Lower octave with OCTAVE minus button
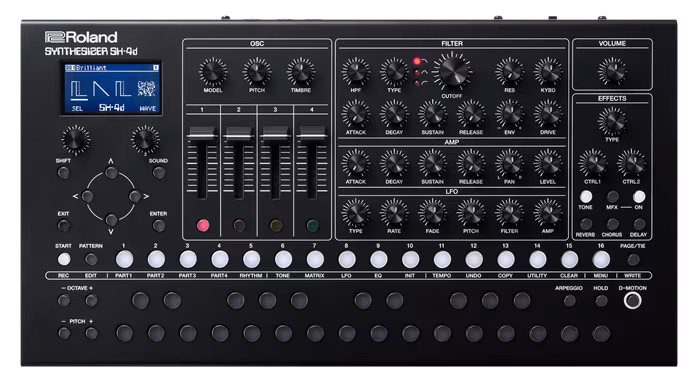Image resolution: width=698 pixels, height=384 pixels. [x=64, y=301]
